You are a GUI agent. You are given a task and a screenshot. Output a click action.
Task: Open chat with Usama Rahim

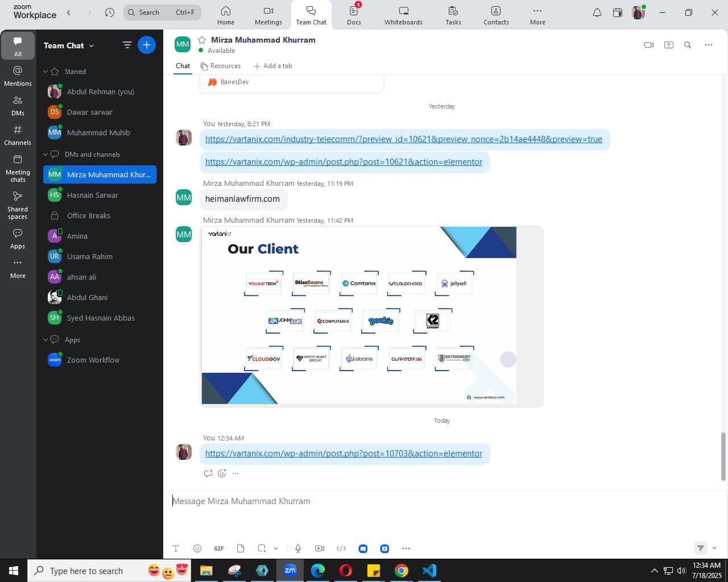(x=100, y=256)
